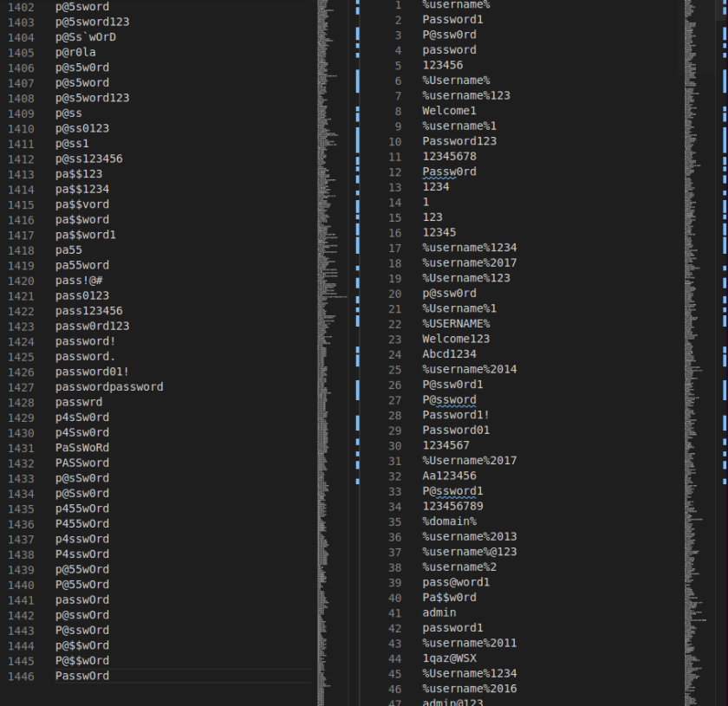The image size is (728, 706).
Task: Click 'pa$$word1' on line 1417
Action: [x=86, y=235]
